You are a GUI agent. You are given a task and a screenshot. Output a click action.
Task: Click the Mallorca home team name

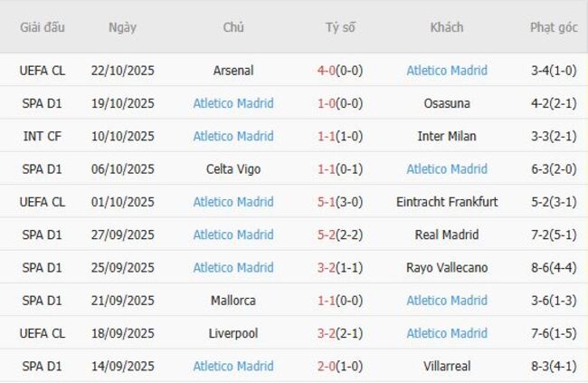coord(233,301)
